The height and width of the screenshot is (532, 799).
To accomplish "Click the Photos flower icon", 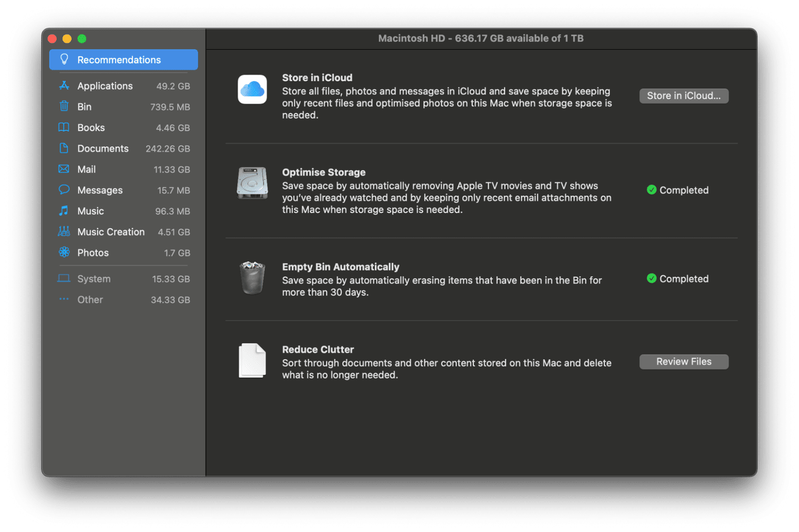I will 64,253.
